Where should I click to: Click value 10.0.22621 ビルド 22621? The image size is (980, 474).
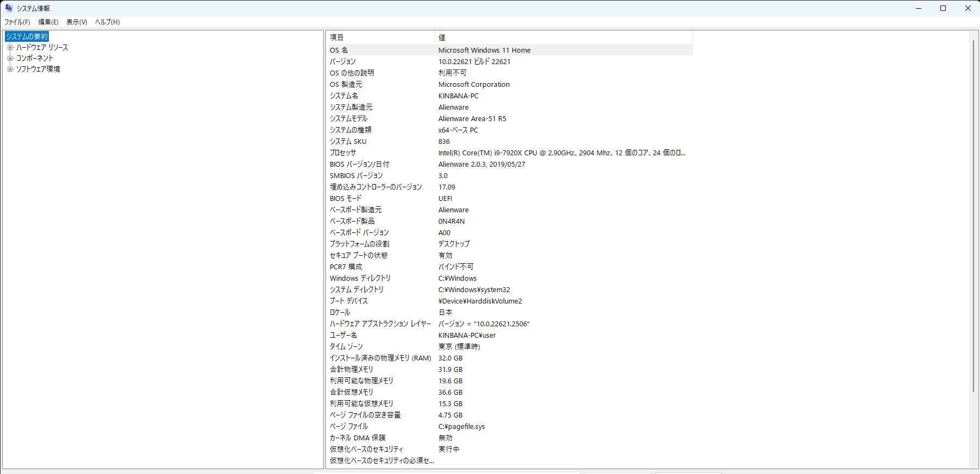click(x=474, y=61)
